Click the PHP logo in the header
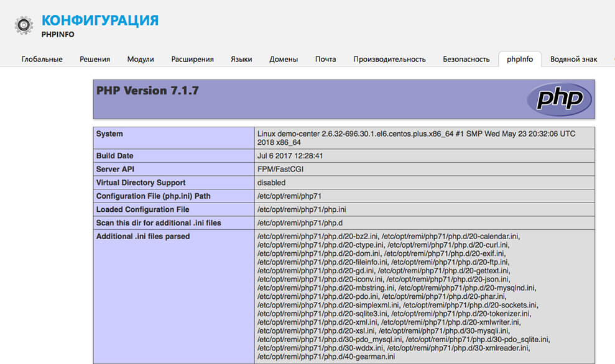Viewport: 615px width, 364px height. point(560,99)
